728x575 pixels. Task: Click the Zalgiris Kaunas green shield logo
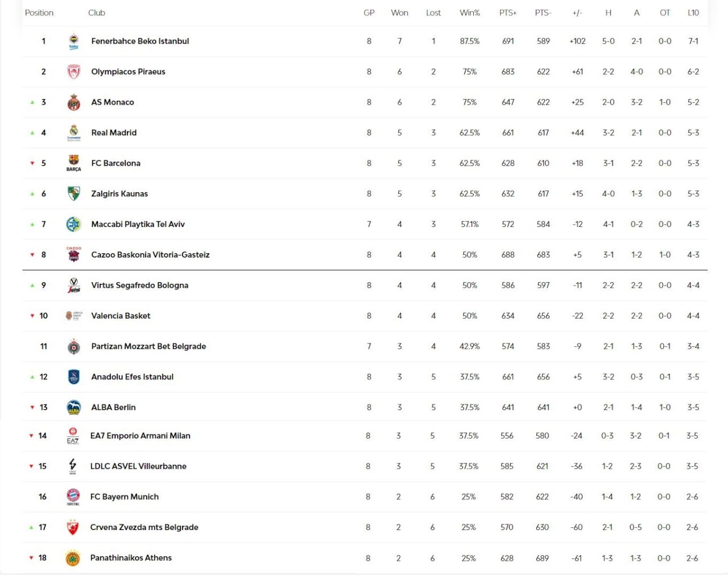(x=73, y=193)
